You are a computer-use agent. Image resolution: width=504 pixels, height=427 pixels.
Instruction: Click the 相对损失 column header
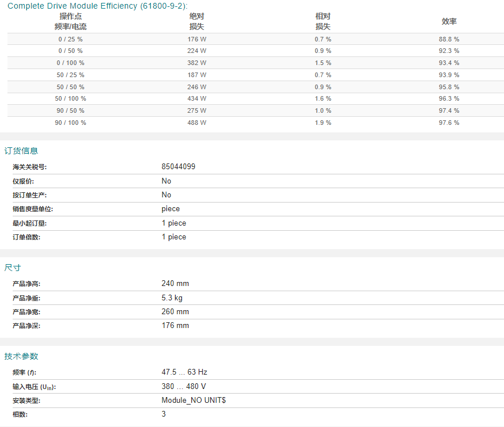coord(323,21)
